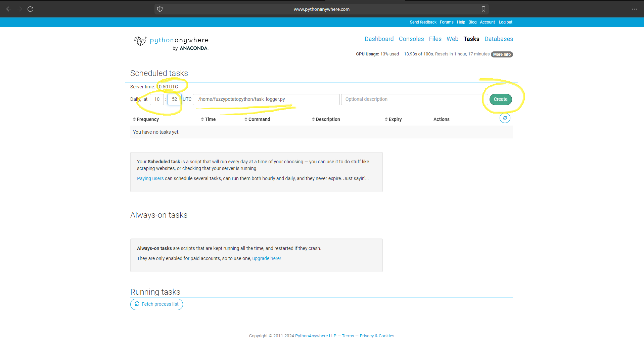Click the Running tasks heading
The width and height of the screenshot is (644, 340).
(155, 292)
